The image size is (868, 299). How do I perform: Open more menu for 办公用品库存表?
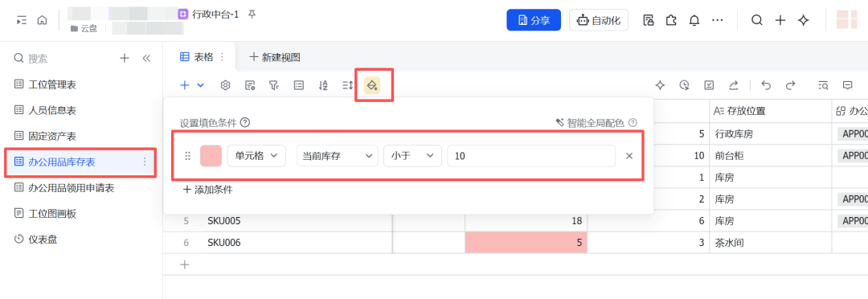(145, 162)
